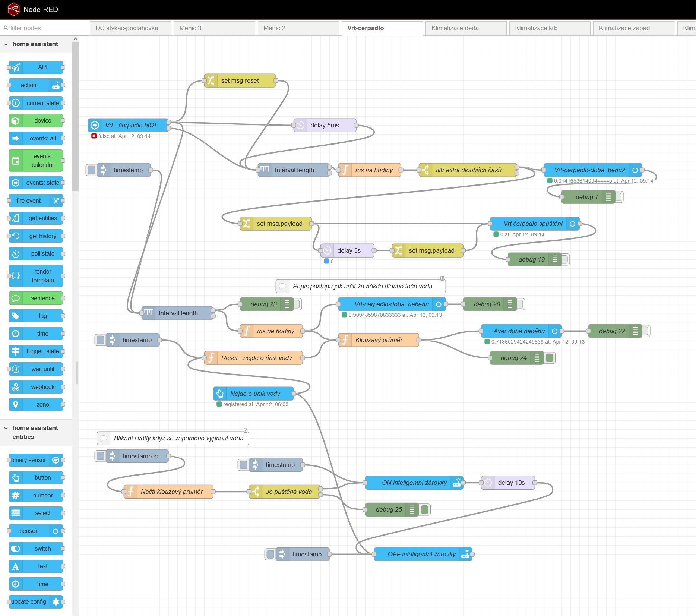The height and width of the screenshot is (616, 696).
Task: Click the fire event antenna icon
Action: tap(56, 200)
